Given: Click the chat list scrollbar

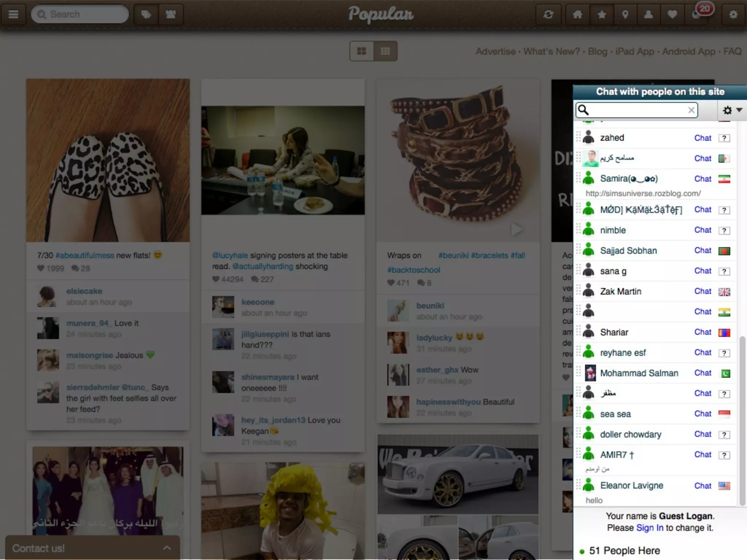Looking at the screenshot, I should click(742, 419).
